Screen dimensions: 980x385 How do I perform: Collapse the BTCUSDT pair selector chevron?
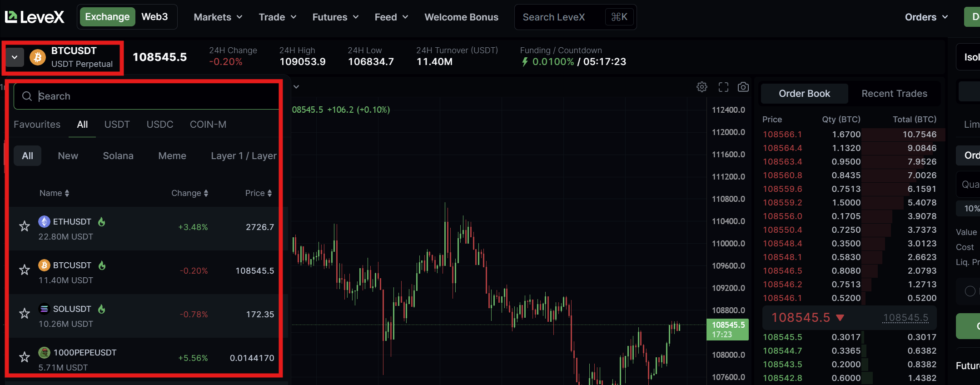(x=15, y=57)
